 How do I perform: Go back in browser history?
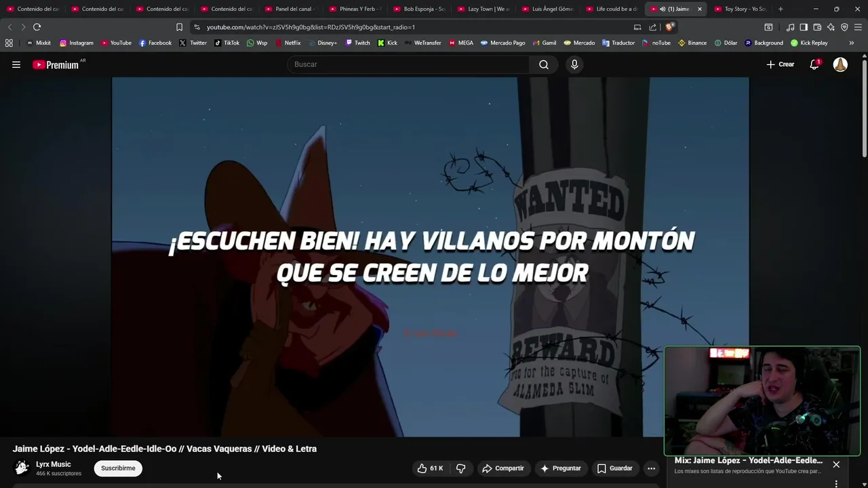pyautogui.click(x=9, y=27)
